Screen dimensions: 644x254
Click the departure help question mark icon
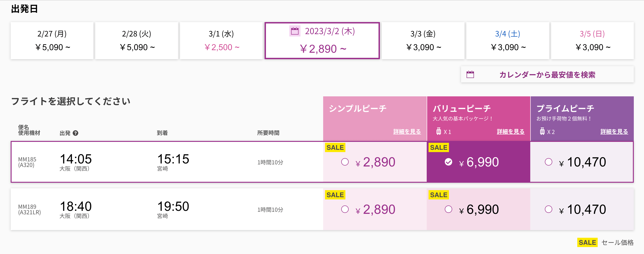(x=76, y=133)
